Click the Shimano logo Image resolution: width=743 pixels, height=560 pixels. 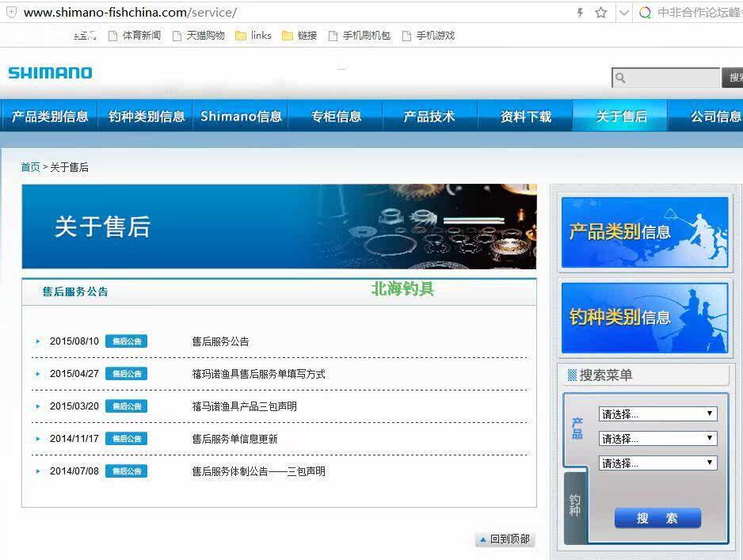tap(50, 73)
